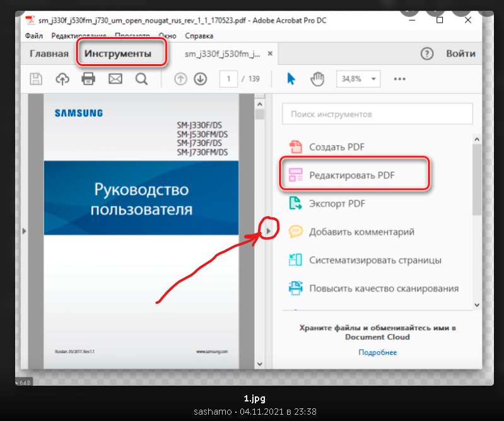
Task: Click the Повысить качество сканирования icon
Action: pos(295,288)
